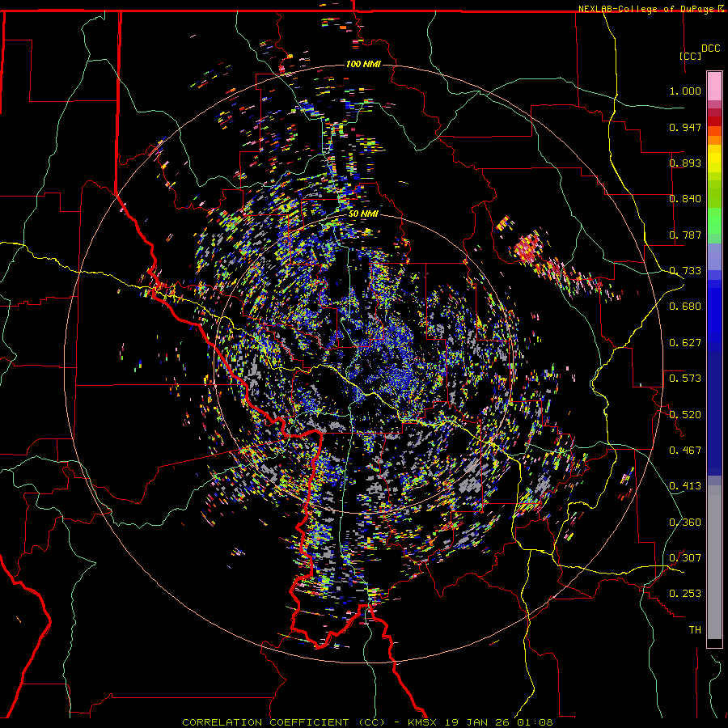Select the 0.947 scale value
This screenshot has height=728, width=728.
coord(685,127)
